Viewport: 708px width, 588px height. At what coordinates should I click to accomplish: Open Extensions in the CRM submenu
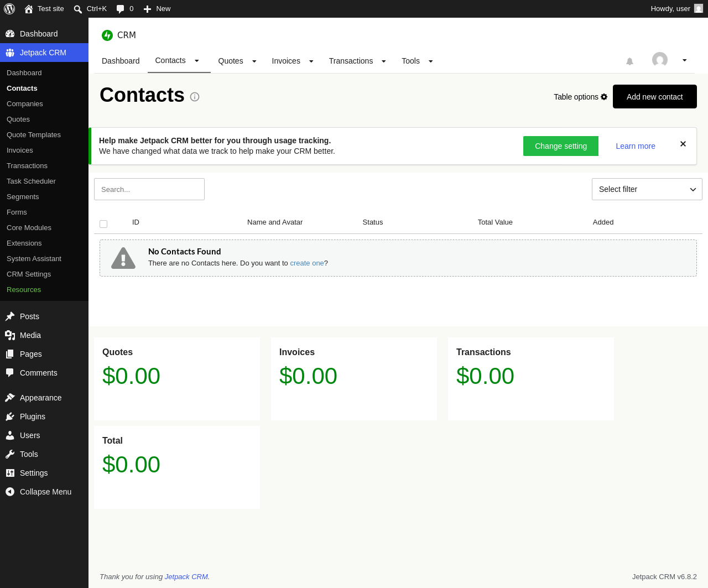tap(24, 243)
